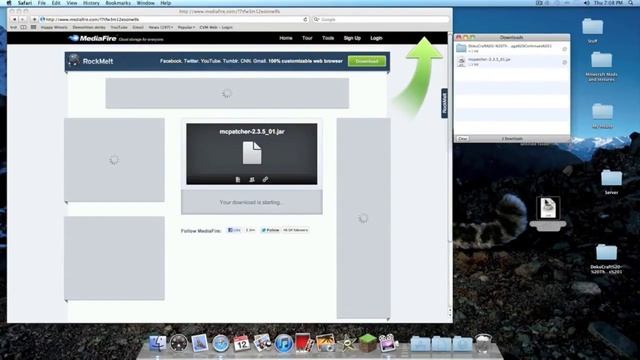The image size is (640, 360).
Task: Expand Popular bookmarks dropdown
Action: 186,27
